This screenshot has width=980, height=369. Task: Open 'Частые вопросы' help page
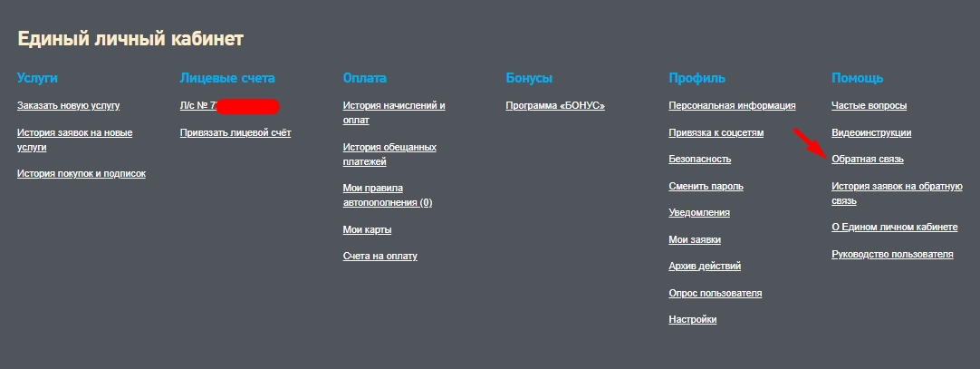coord(869,106)
